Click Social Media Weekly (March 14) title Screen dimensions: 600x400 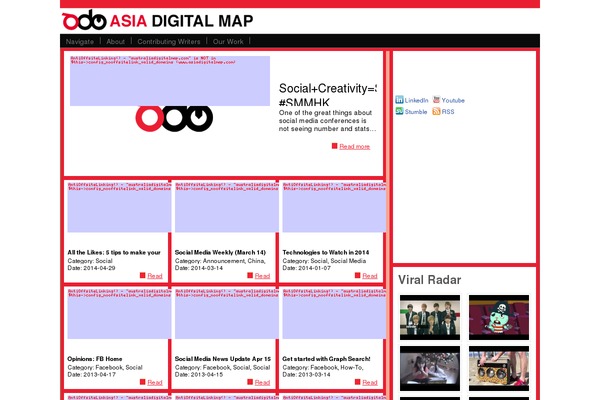220,252
